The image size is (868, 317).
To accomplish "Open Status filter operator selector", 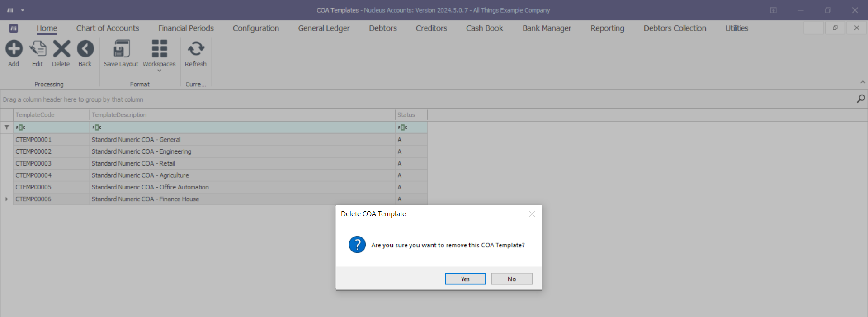I will click(402, 128).
